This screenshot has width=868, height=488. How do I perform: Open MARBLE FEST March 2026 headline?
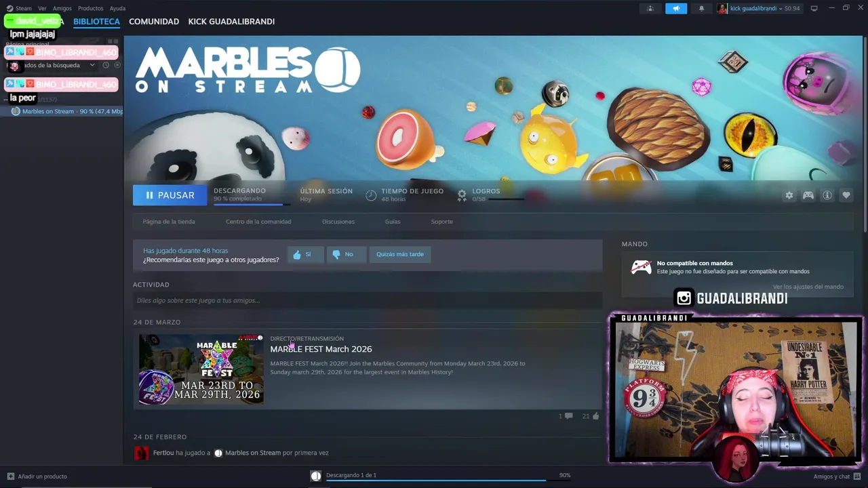pos(321,349)
